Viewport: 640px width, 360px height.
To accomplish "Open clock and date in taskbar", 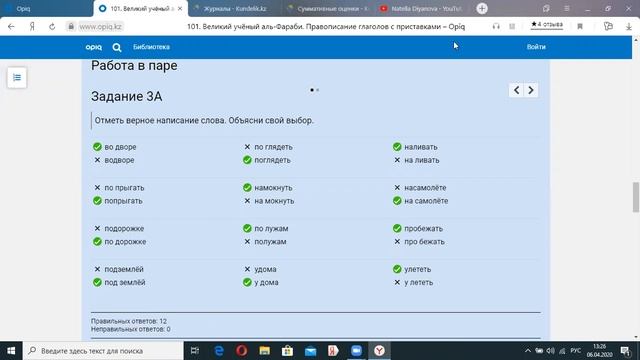I will [x=600, y=351].
